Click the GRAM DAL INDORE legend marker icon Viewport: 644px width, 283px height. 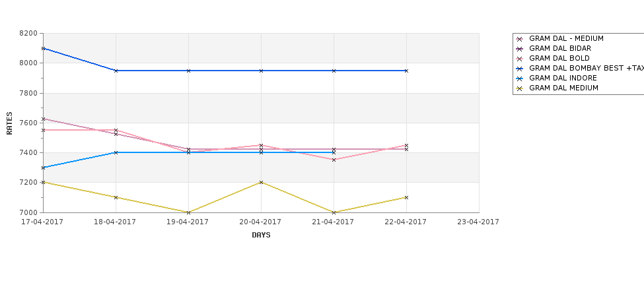520,79
